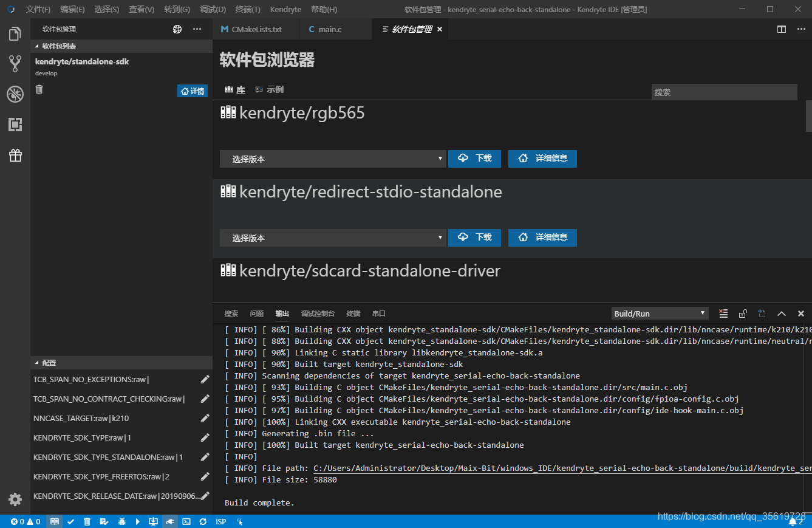Open the more actions ellipsis in side panel
This screenshot has height=528, width=812.
pyautogui.click(x=197, y=29)
